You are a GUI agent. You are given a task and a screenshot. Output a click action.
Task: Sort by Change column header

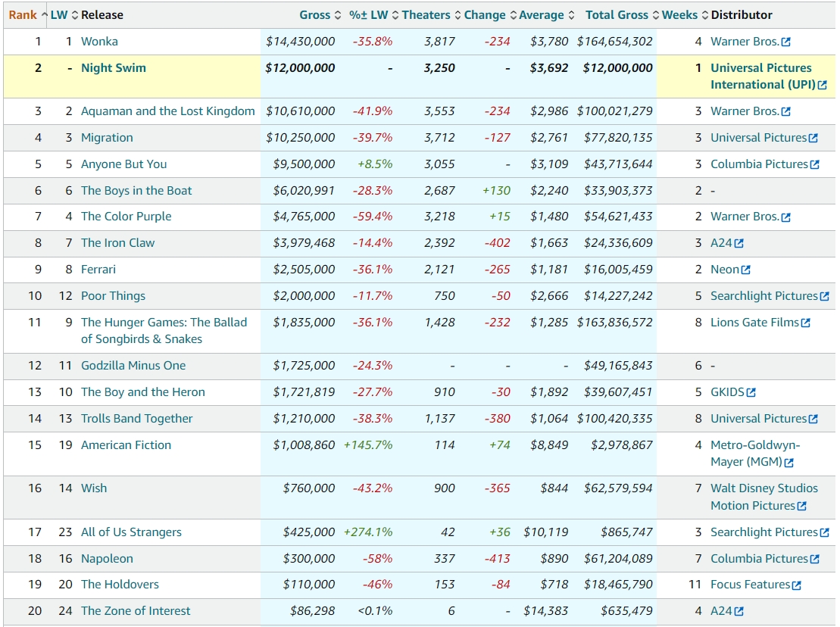click(490, 15)
